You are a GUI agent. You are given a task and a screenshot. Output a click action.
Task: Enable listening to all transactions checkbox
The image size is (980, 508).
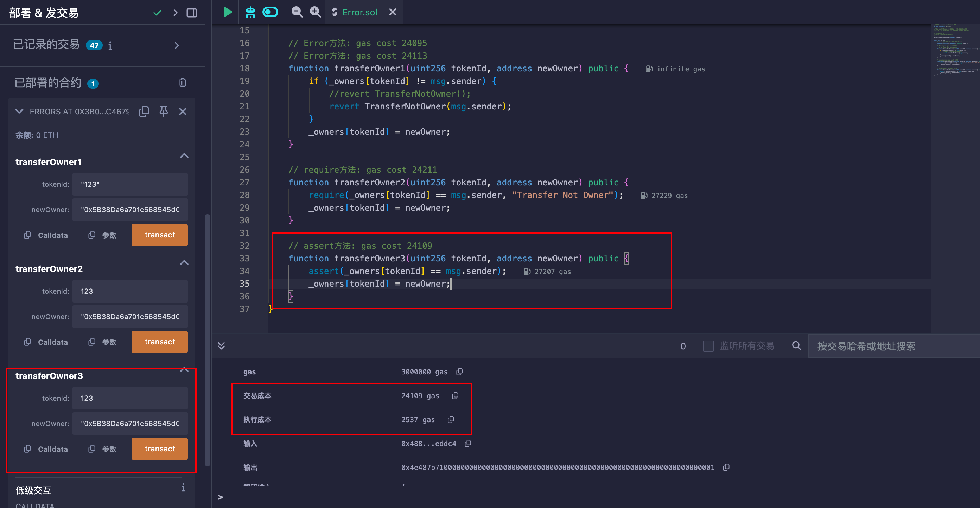708,346
